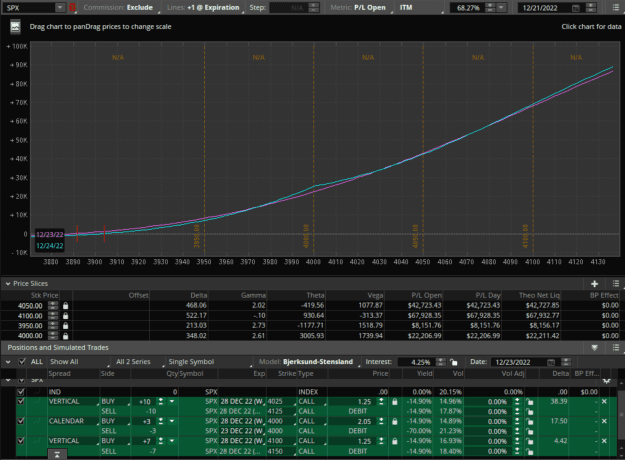Screen dimensions: 625x460
Task: Click the filter funnel icon in Positions header
Action: 594,348
